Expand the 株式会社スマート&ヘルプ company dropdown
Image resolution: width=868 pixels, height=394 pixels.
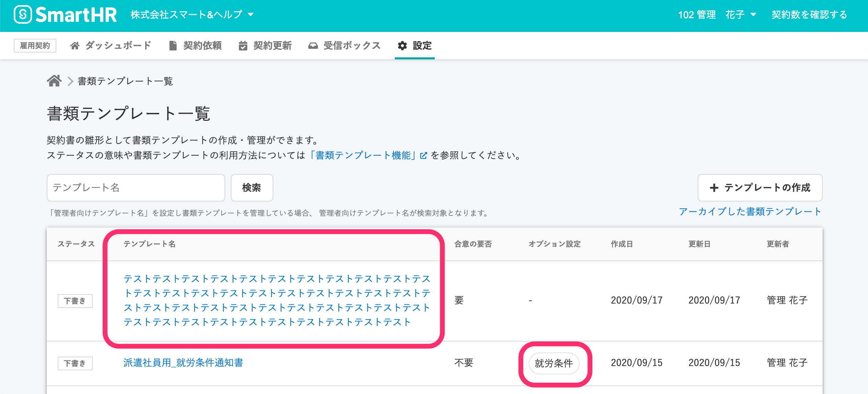(x=192, y=15)
